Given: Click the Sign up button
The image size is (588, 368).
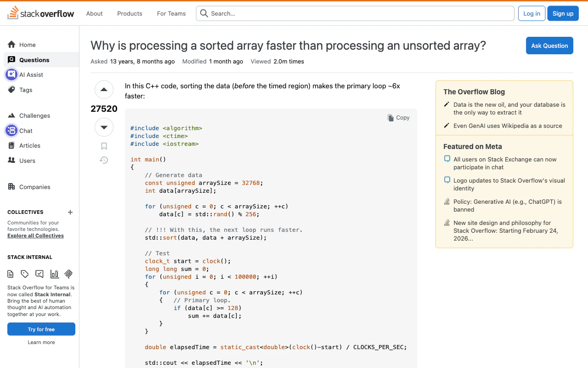Looking at the screenshot, I should coord(563,13).
